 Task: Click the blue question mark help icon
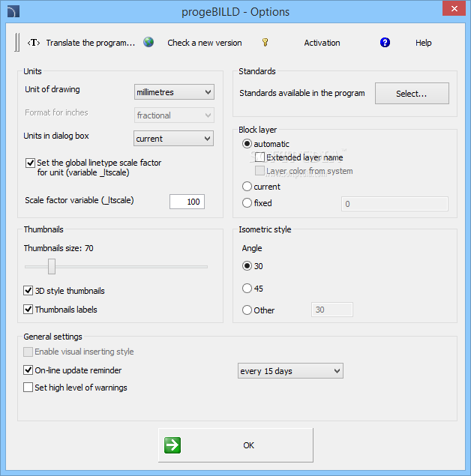click(385, 42)
